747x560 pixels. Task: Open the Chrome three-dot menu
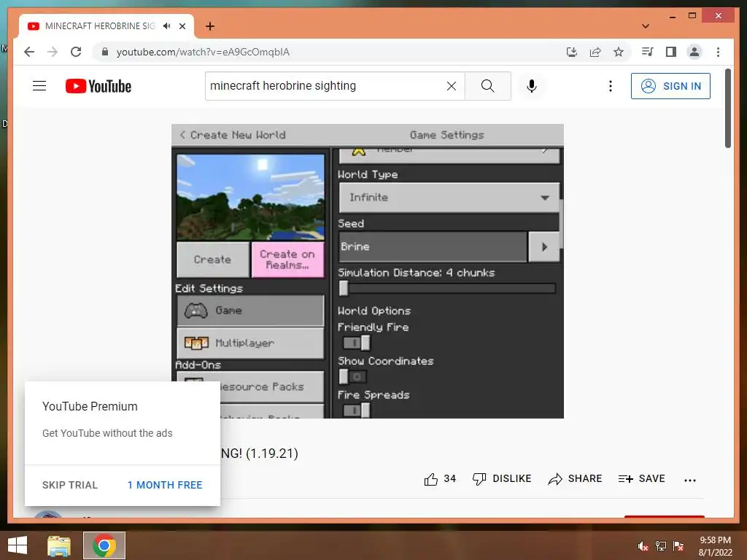[x=718, y=52]
